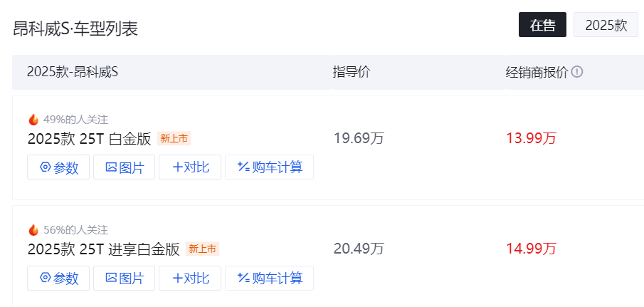Screen dimensions: 644x307
Task: Open 参数 for 25T 白金版
Action: coord(58,167)
